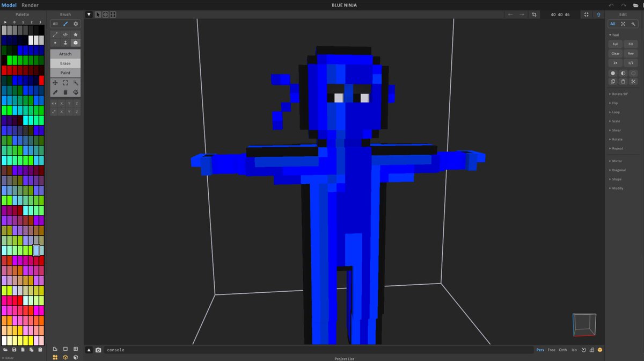Select the Move tool
The image size is (644, 361).
55,83
